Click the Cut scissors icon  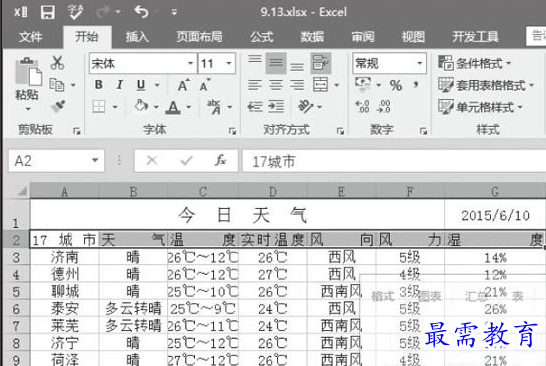[57, 63]
